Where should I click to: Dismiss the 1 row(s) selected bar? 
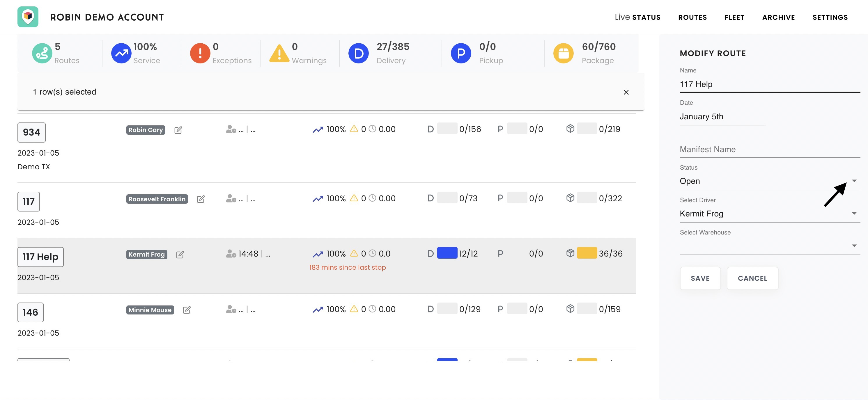click(626, 92)
